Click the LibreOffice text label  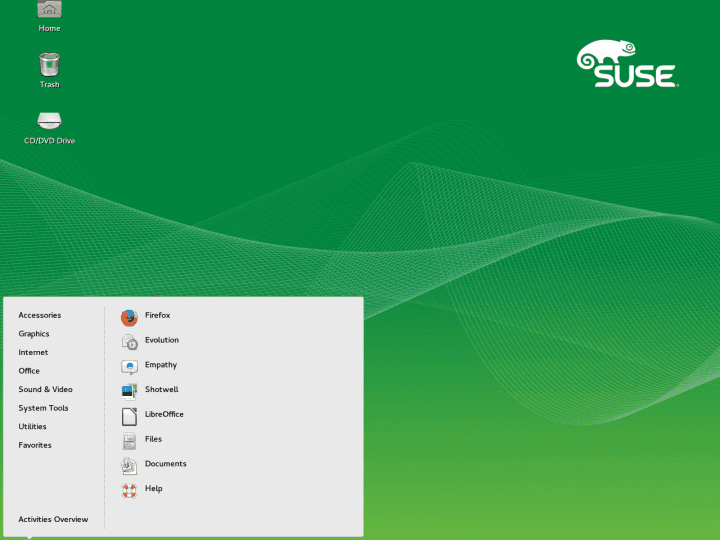(x=164, y=414)
